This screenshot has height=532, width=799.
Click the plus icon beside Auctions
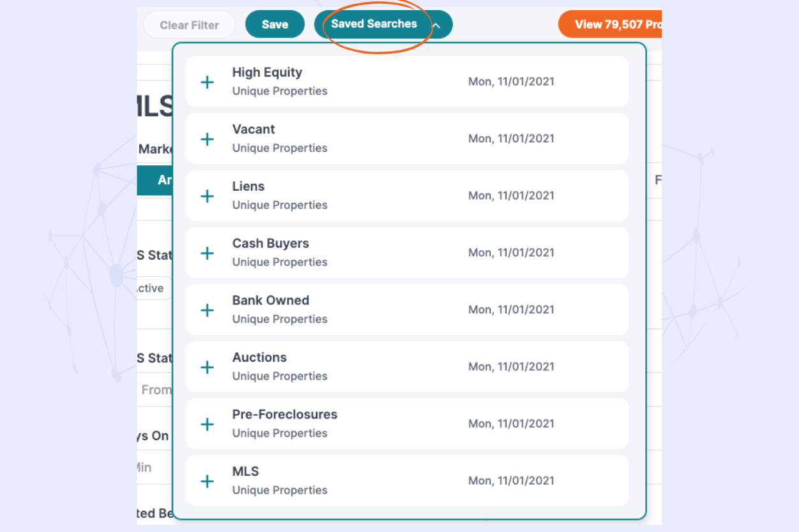click(x=207, y=367)
